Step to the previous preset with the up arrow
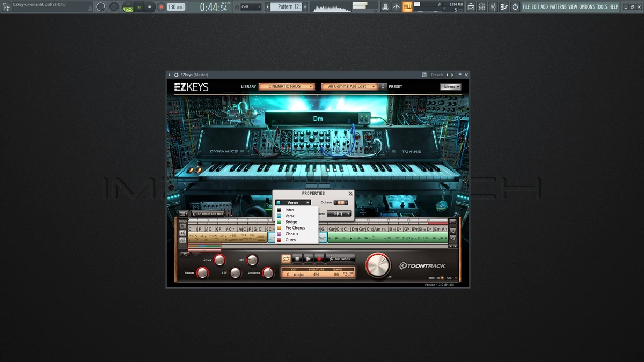 [383, 85]
